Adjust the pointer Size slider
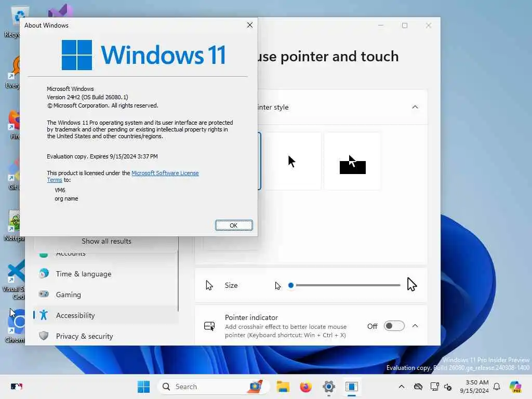 tap(345, 285)
